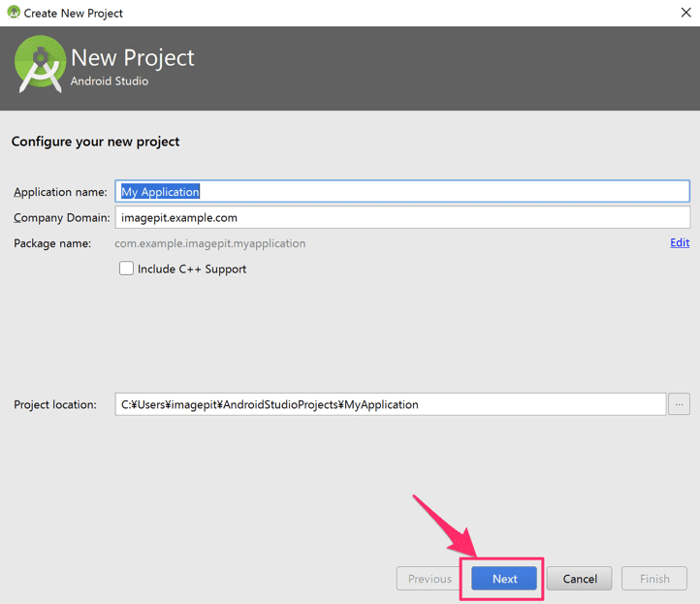Viewport: 700px width, 604px height.
Task: Open the browse button beside Project location
Action: tap(679, 404)
